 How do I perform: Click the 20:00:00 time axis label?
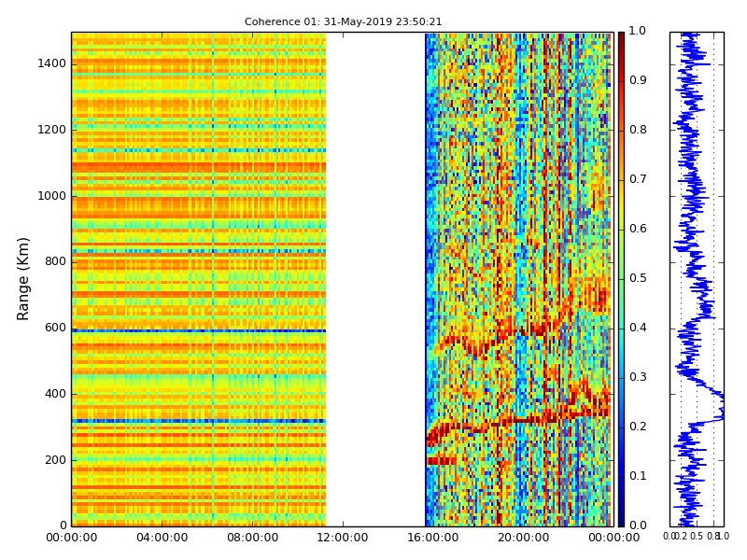coord(524,538)
